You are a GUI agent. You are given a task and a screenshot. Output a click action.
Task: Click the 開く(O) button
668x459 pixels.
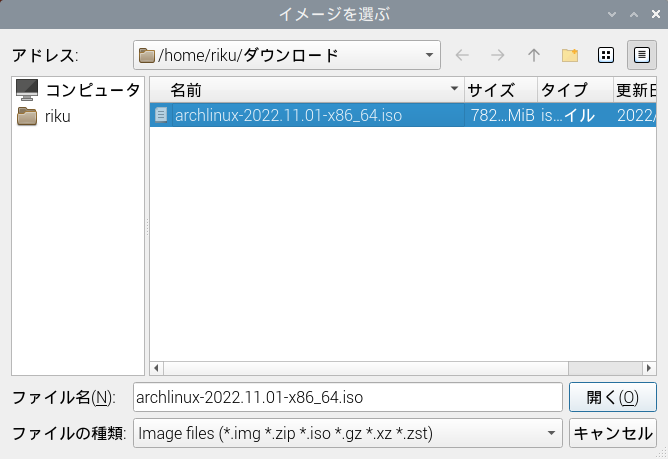613,397
